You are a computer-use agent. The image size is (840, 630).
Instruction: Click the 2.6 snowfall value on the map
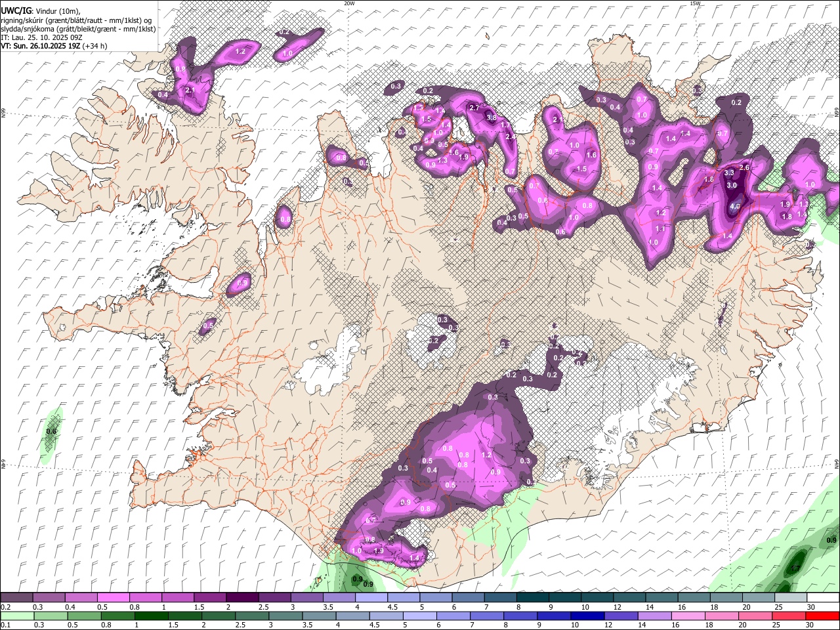coord(744,168)
